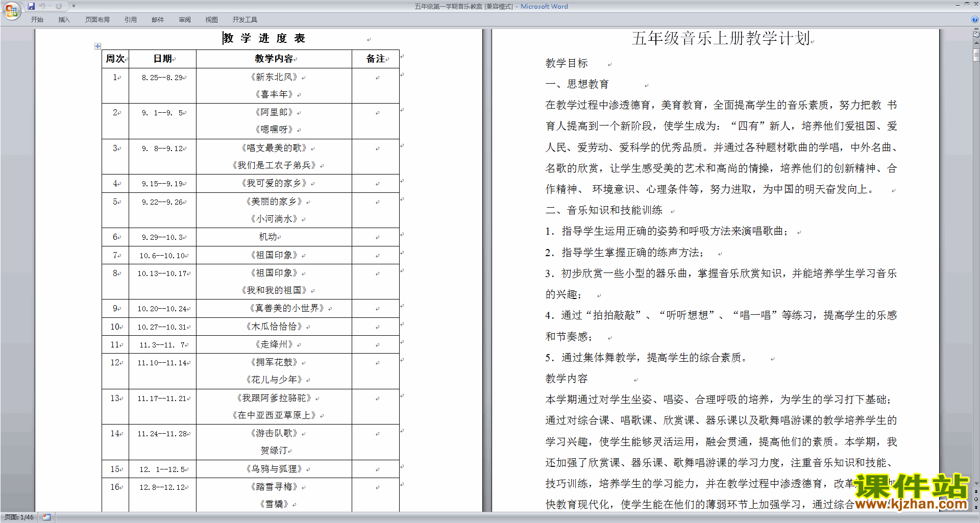
Task: Click the table move handle
Action: point(97,46)
